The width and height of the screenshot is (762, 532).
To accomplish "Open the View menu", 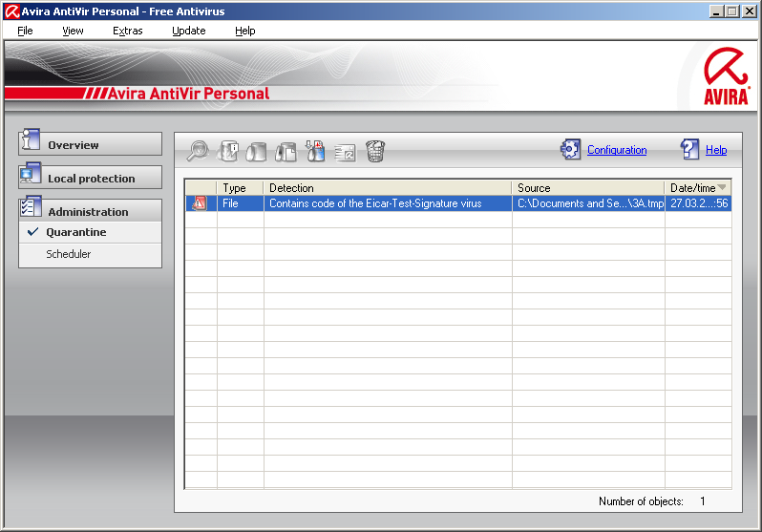I will [73, 31].
